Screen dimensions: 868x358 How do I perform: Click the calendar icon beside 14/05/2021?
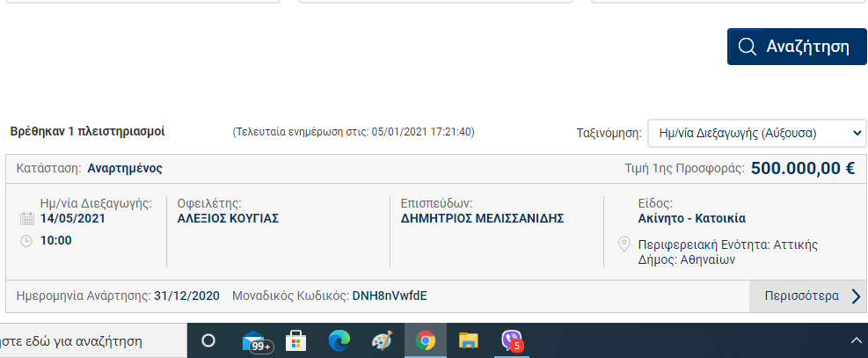tap(26, 218)
